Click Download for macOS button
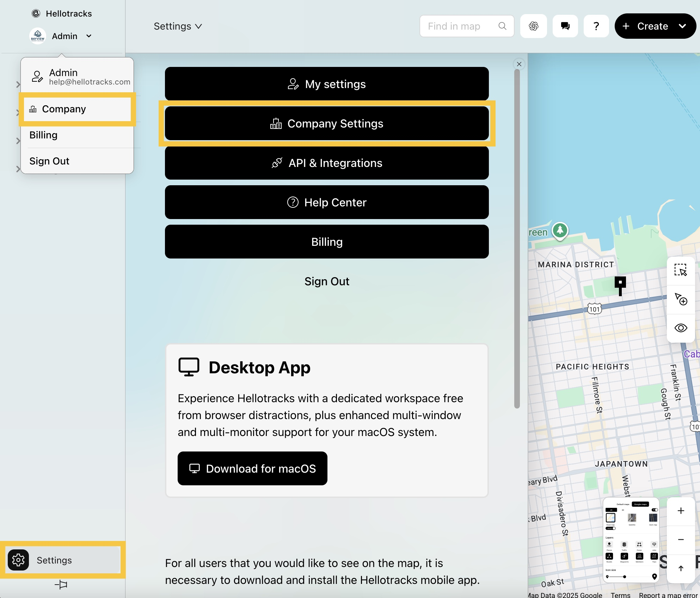This screenshot has height=598, width=700. (252, 468)
